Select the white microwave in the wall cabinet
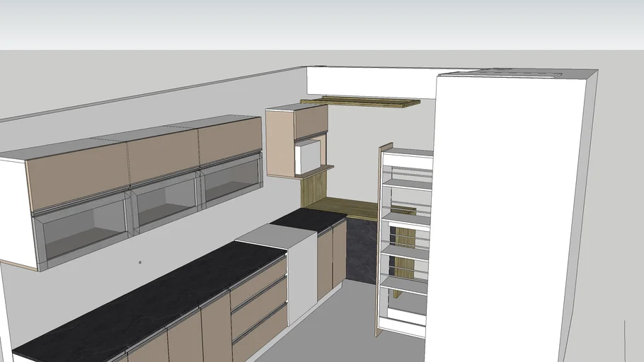644x362 pixels. (306, 157)
